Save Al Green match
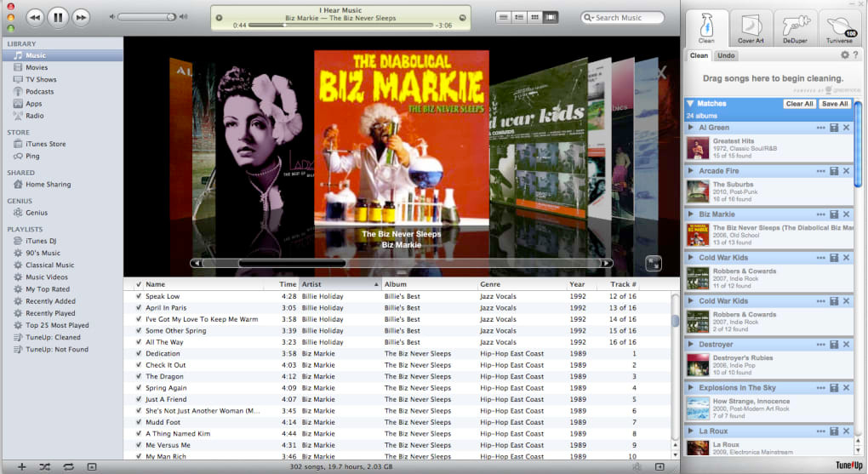The width and height of the screenshot is (868, 474). pyautogui.click(x=834, y=128)
